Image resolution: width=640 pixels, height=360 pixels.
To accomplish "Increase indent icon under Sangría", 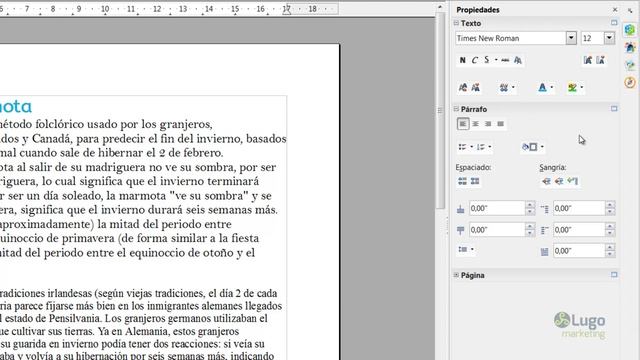I will [546, 181].
